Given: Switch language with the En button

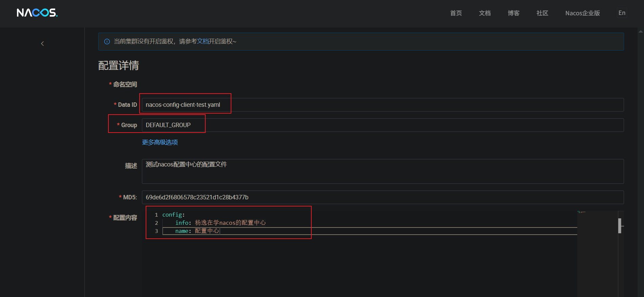Looking at the screenshot, I should point(622,13).
